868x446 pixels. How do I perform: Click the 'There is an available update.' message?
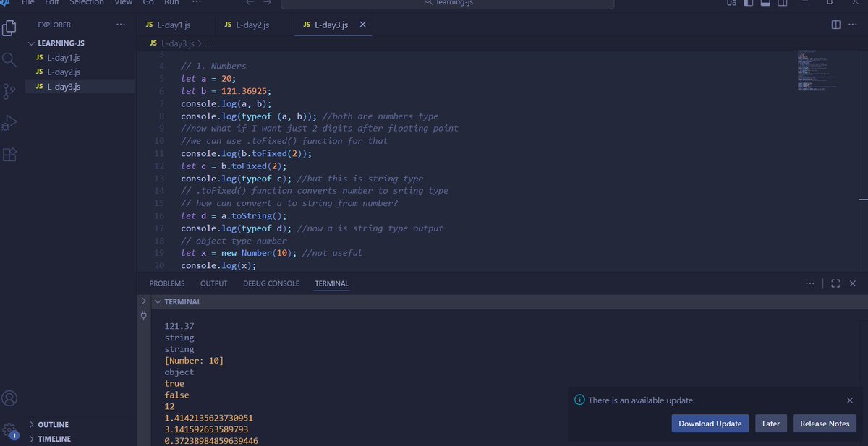pyautogui.click(x=642, y=400)
